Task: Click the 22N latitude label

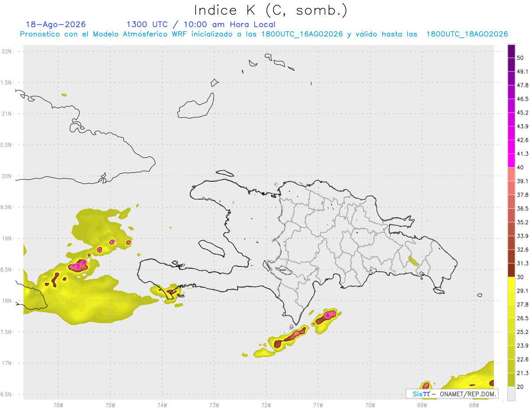Action: pos(8,51)
